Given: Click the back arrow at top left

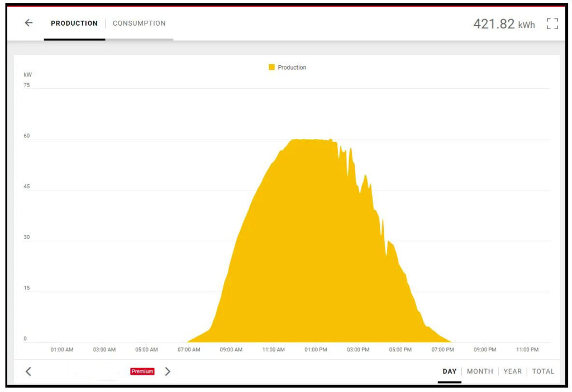Looking at the screenshot, I should tap(28, 23).
